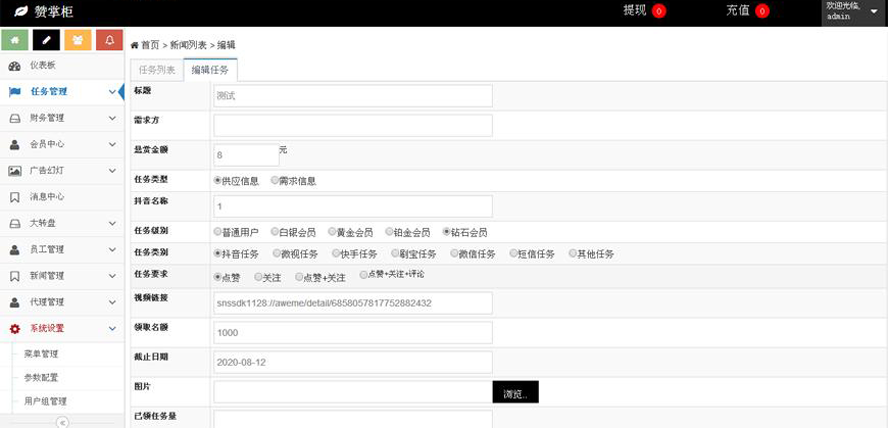Click the 标题 input field
Viewport: 888px width, 428px height.
[353, 96]
